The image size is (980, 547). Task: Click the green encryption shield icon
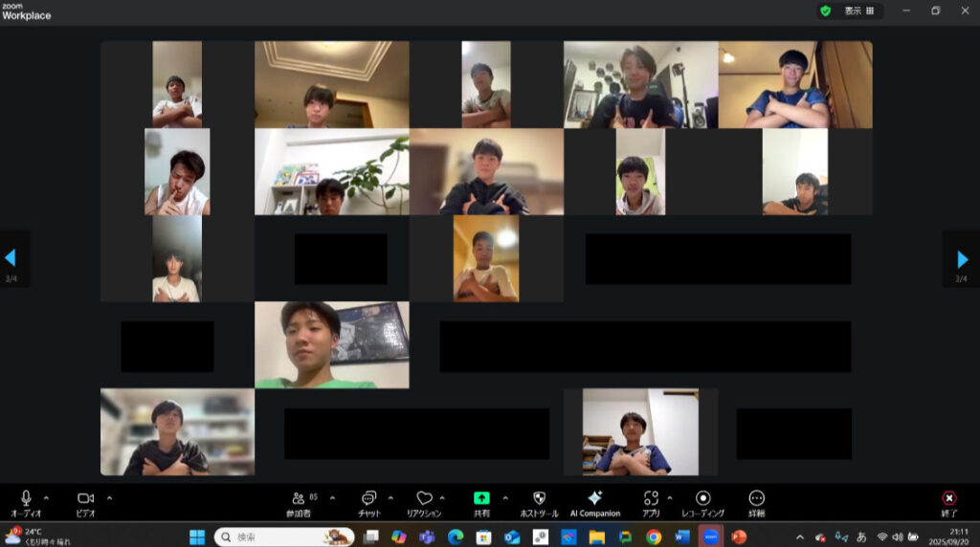coord(825,11)
